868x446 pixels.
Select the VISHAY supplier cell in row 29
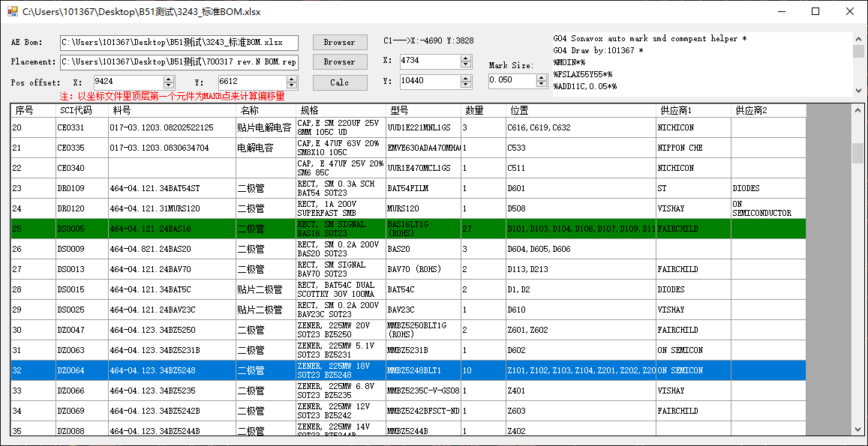693,310
